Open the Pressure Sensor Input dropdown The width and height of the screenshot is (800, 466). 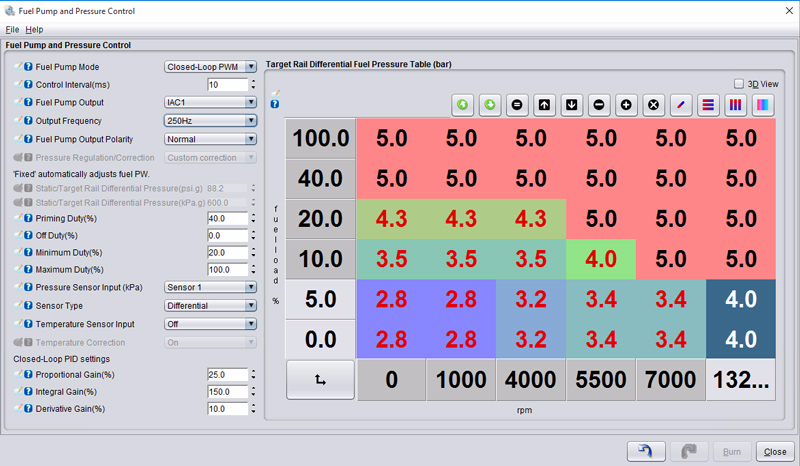point(210,287)
